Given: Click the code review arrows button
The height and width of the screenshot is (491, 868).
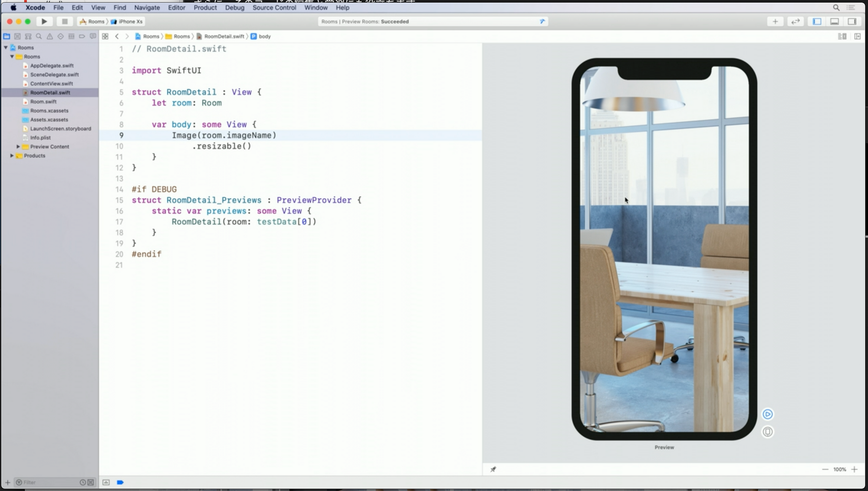Looking at the screenshot, I should (x=796, y=21).
